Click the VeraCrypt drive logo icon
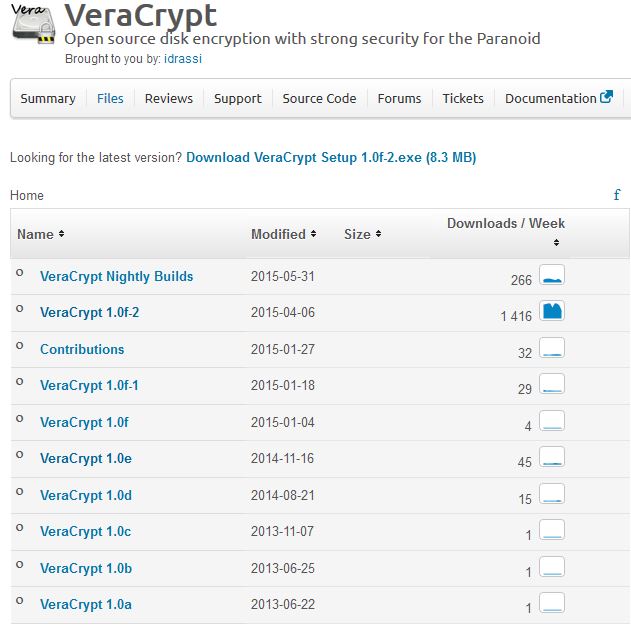The height and width of the screenshot is (627, 631). coord(33,26)
